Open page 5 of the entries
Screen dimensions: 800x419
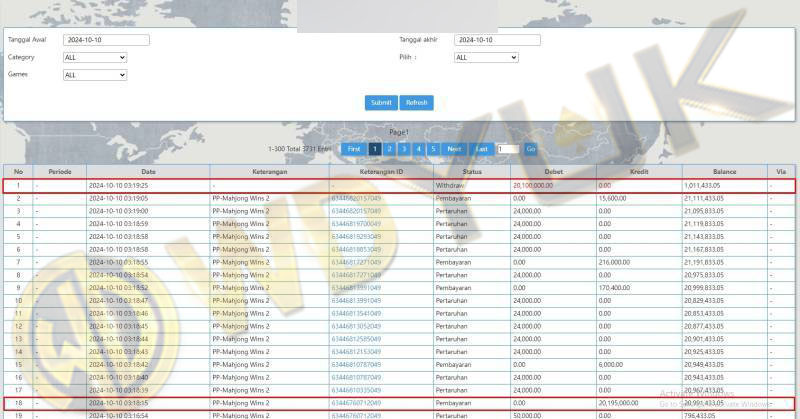pyautogui.click(x=433, y=149)
